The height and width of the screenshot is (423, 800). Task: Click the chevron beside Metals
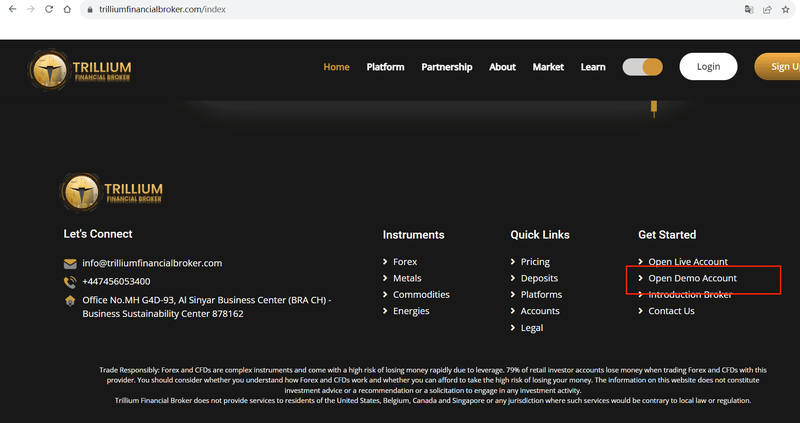click(385, 278)
